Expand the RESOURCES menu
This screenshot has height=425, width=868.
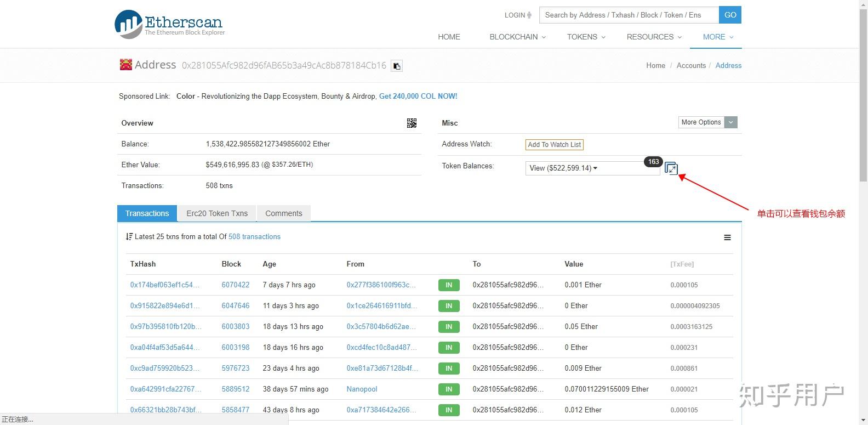(x=654, y=37)
